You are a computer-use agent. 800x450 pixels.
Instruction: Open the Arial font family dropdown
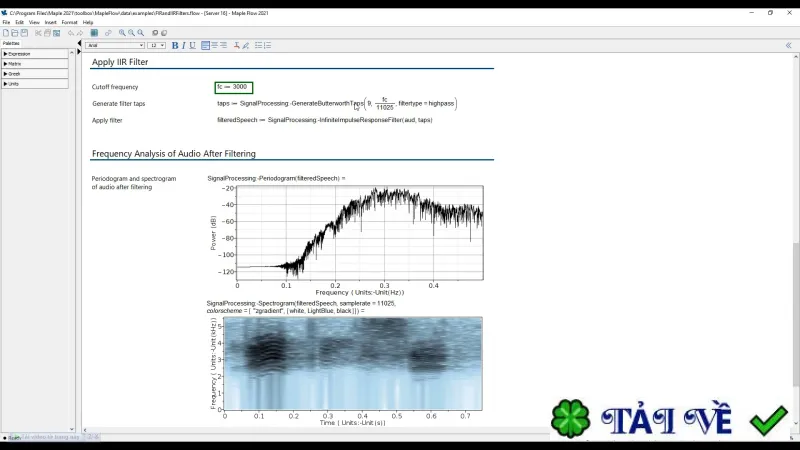[115, 45]
